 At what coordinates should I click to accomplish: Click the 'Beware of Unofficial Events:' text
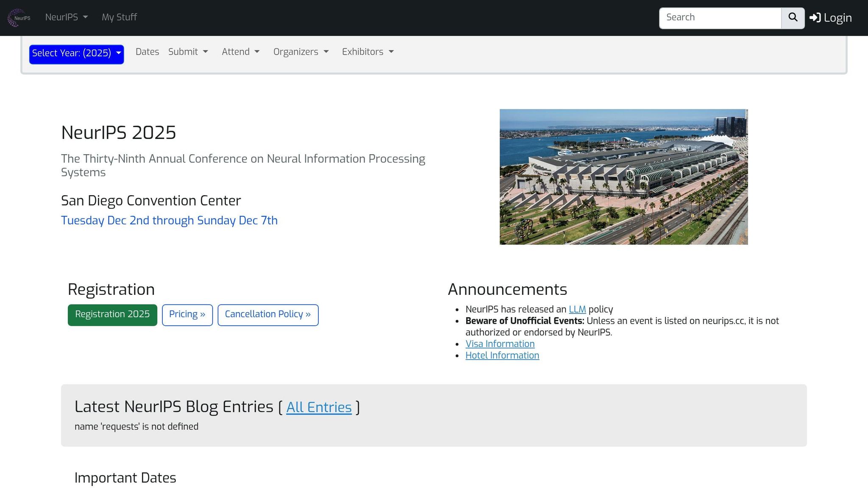click(525, 321)
